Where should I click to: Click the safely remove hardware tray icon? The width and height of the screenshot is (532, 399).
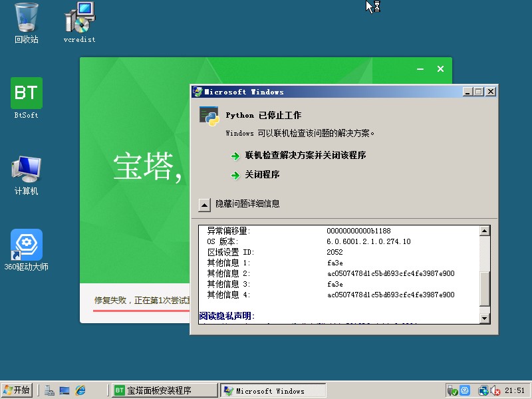click(452, 391)
